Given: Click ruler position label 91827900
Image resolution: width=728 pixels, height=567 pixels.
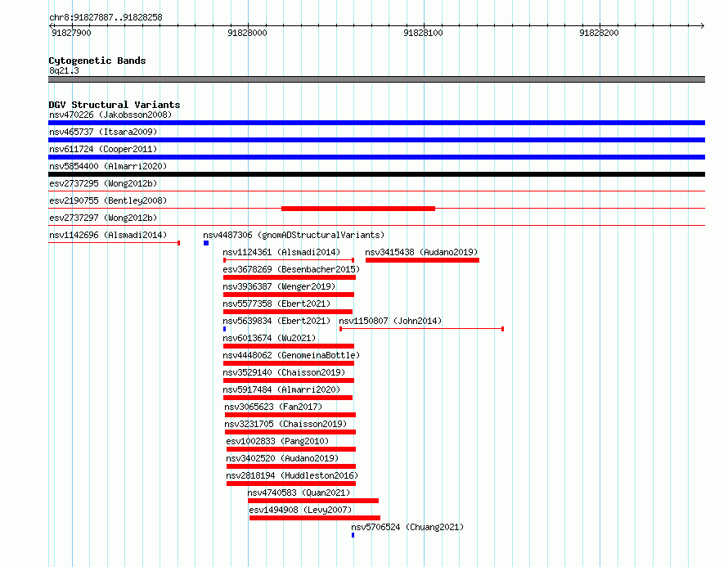Looking at the screenshot, I should [71, 33].
